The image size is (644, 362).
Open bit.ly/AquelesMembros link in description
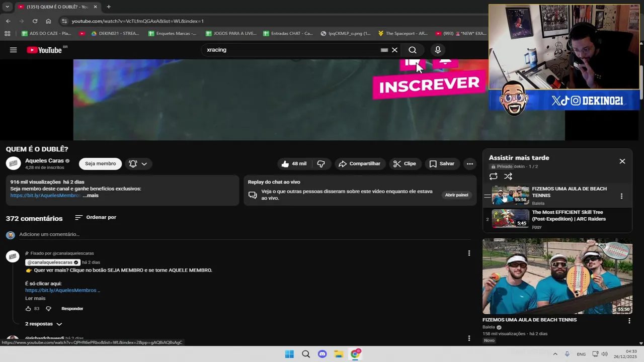[x=45, y=195]
